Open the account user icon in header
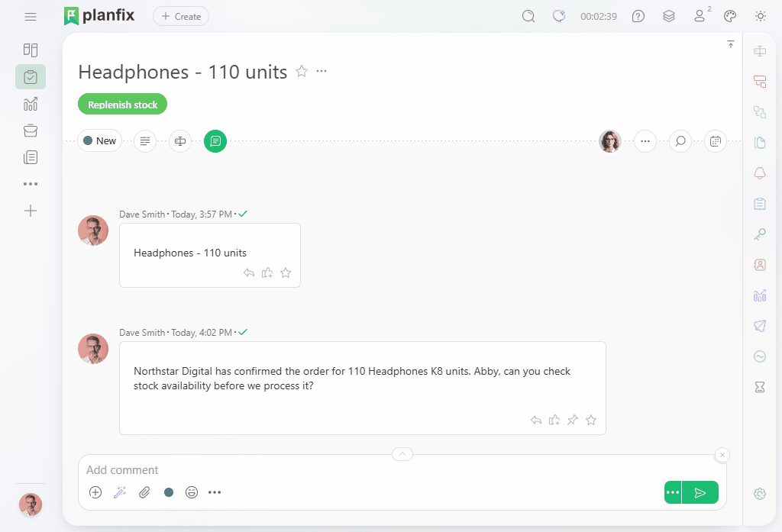Image resolution: width=782 pixels, height=532 pixels. (700, 17)
